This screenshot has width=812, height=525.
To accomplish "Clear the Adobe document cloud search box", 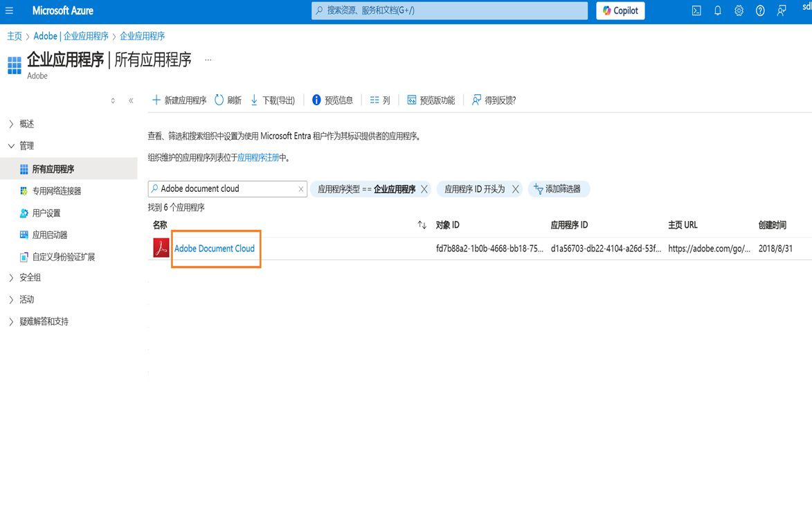I will point(300,188).
